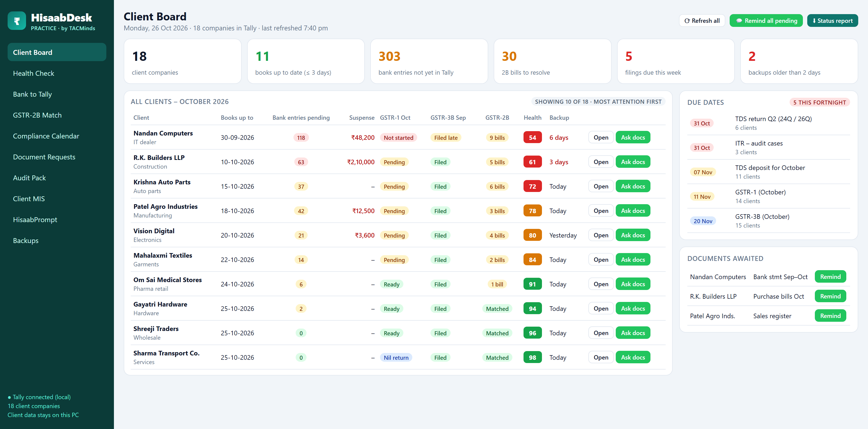The height and width of the screenshot is (429, 868).
Task: Open the Health Check page
Action: tap(57, 73)
